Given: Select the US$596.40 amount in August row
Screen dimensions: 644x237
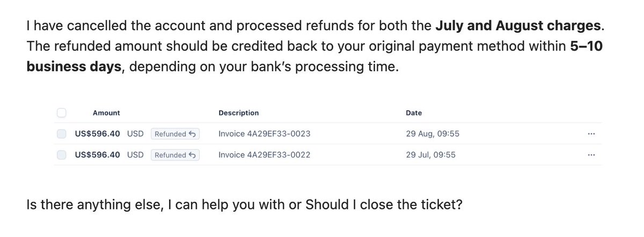Looking at the screenshot, I should point(98,134).
